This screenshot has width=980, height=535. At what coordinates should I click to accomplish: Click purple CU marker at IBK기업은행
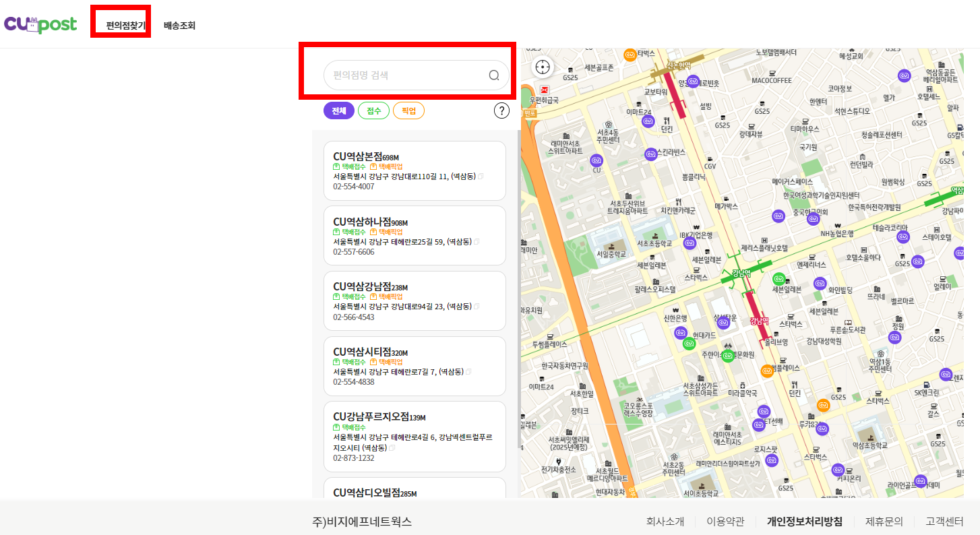[688, 243]
